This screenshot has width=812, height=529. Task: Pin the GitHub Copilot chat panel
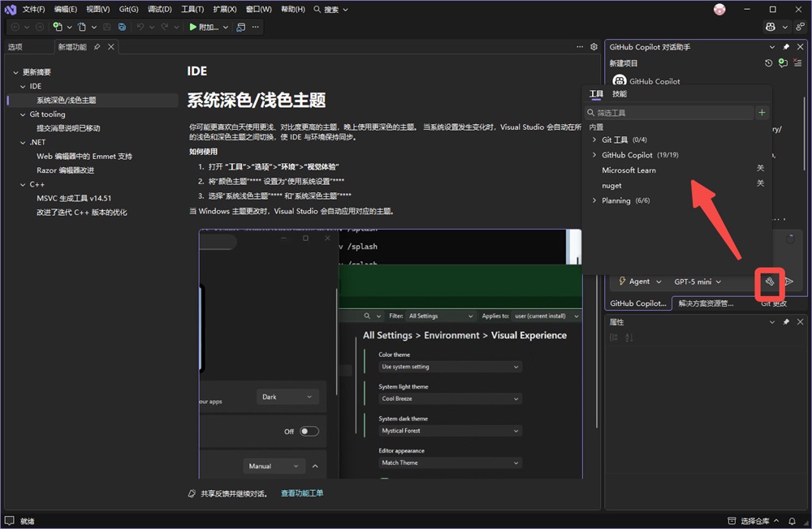pyautogui.click(x=786, y=46)
